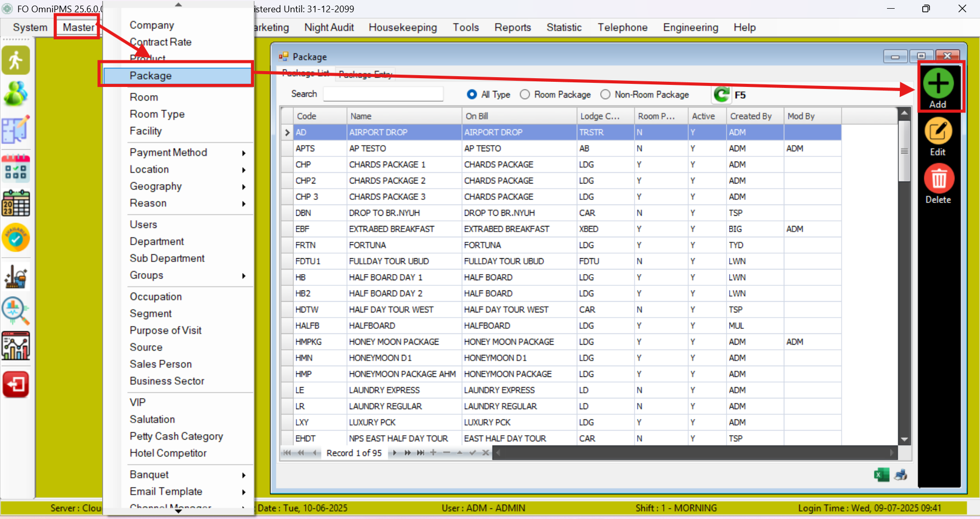
Task: Select the LAUNDRY EXPRESS row
Action: click(561, 390)
